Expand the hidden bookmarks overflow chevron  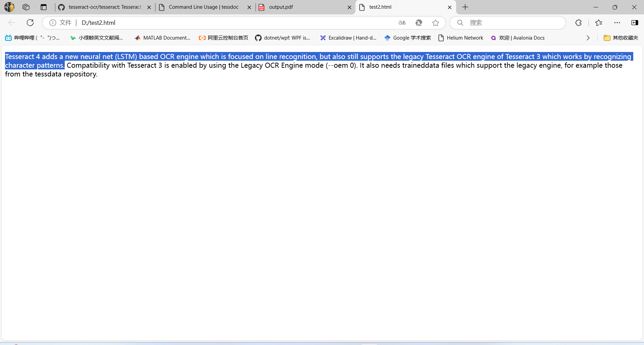tap(588, 38)
